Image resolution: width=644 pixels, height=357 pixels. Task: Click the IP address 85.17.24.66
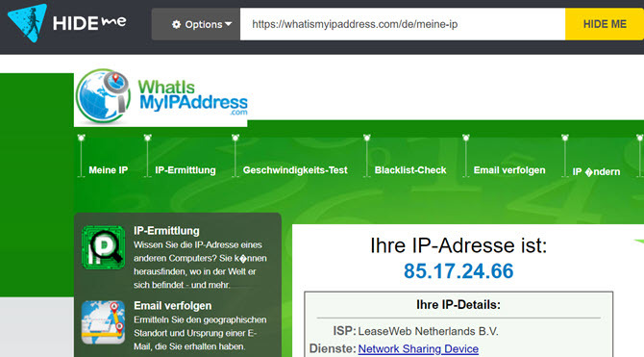click(x=458, y=271)
